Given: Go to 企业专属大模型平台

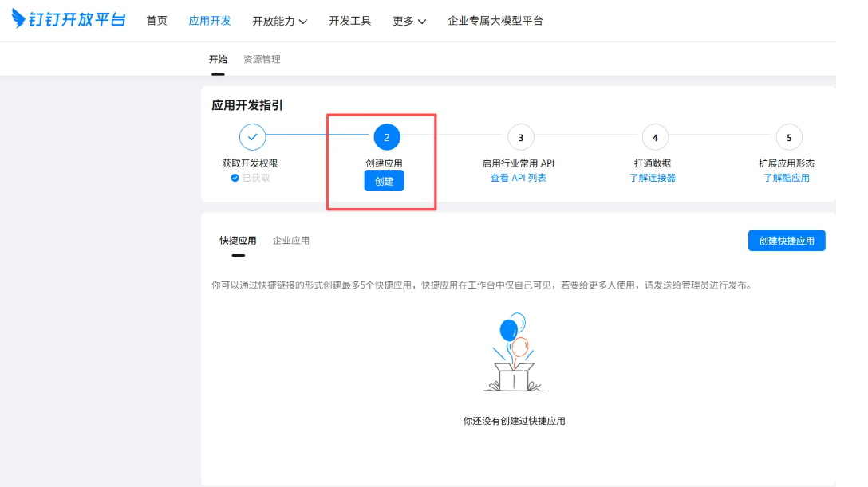Looking at the screenshot, I should point(495,21).
